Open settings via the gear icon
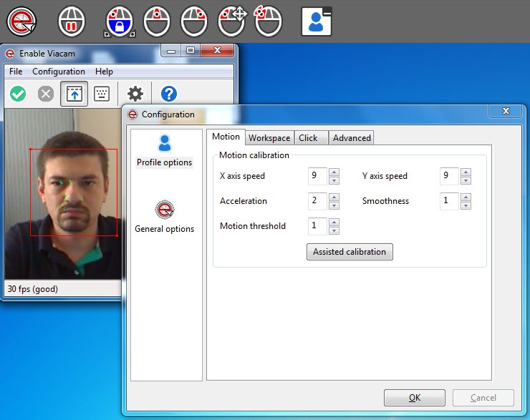 coord(135,94)
